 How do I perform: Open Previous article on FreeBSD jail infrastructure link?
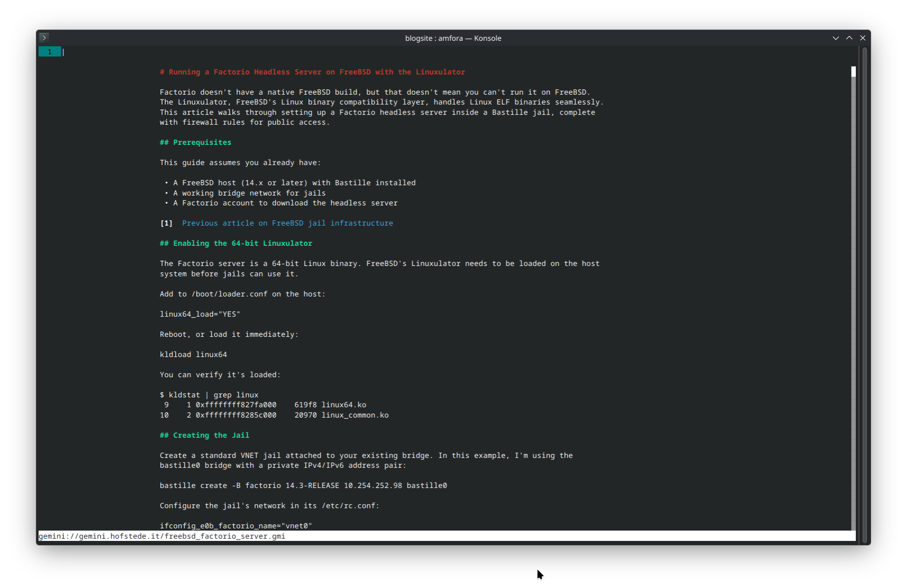pyautogui.click(x=287, y=223)
